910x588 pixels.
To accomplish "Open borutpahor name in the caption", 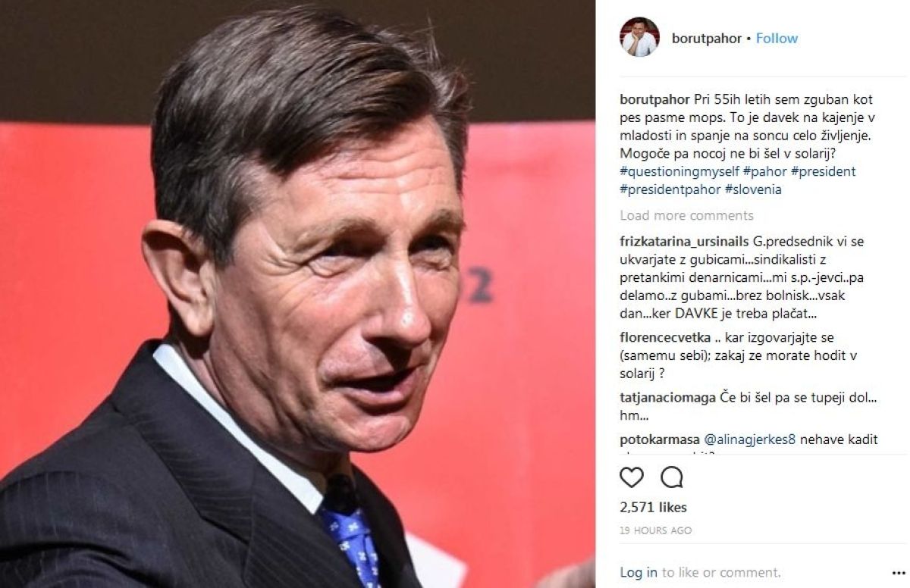I will (654, 99).
